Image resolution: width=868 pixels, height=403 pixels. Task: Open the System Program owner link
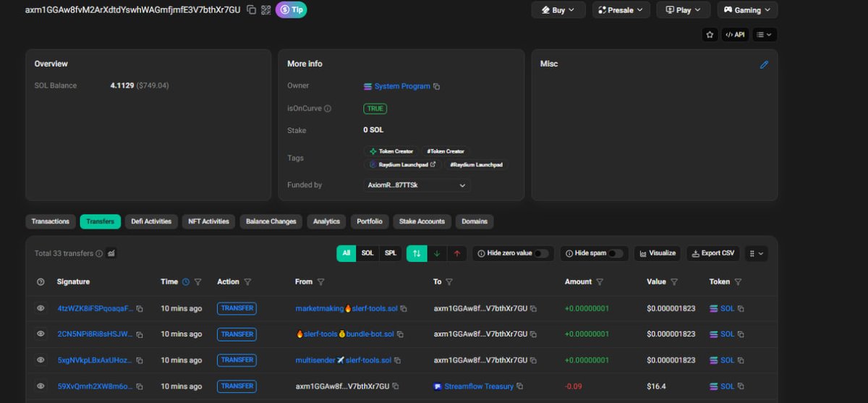point(402,86)
